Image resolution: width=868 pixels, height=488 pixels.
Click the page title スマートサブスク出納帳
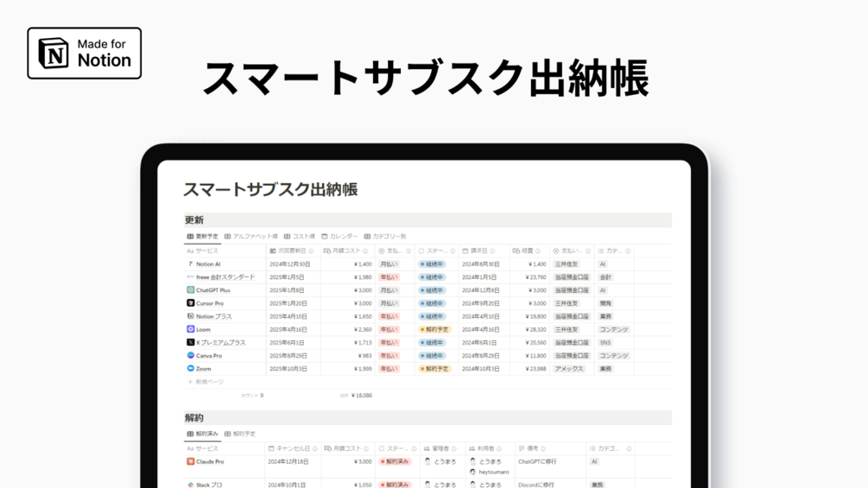click(x=270, y=189)
